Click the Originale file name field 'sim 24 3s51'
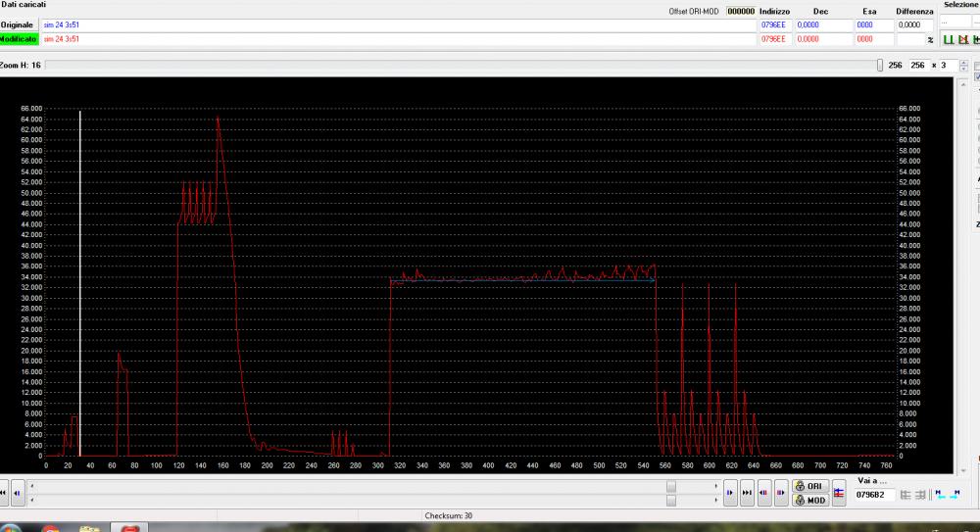This screenshot has width=980, height=532. pos(399,25)
